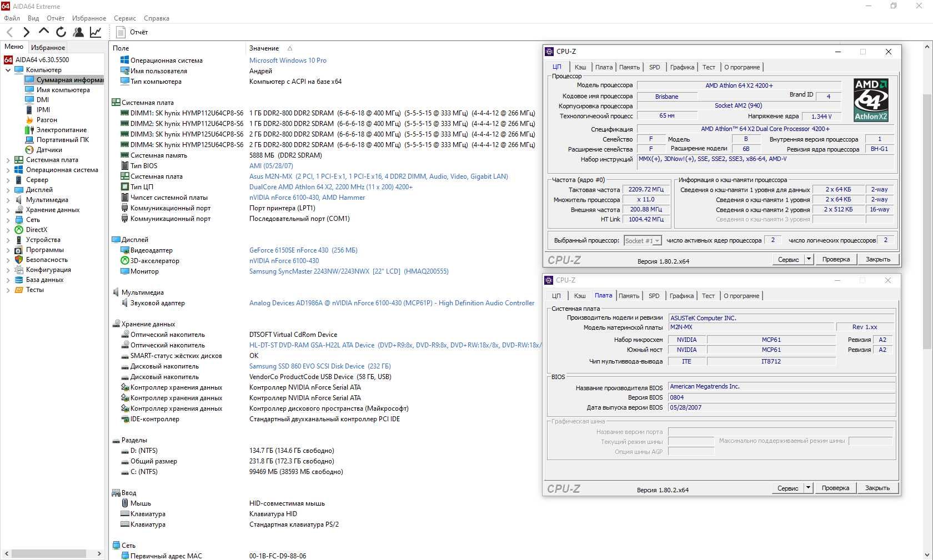Image resolution: width=933 pixels, height=560 pixels.
Task: Click Сервис button in bottom CPU-Z
Action: pyautogui.click(x=787, y=488)
